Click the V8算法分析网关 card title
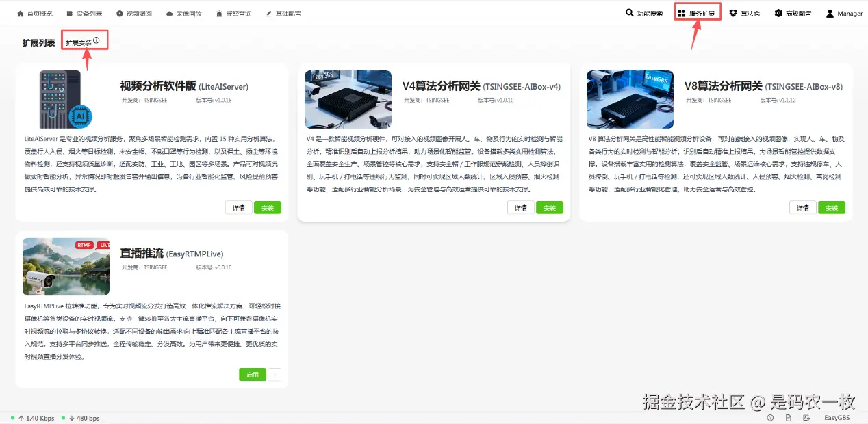This screenshot has width=868, height=424. [x=763, y=86]
